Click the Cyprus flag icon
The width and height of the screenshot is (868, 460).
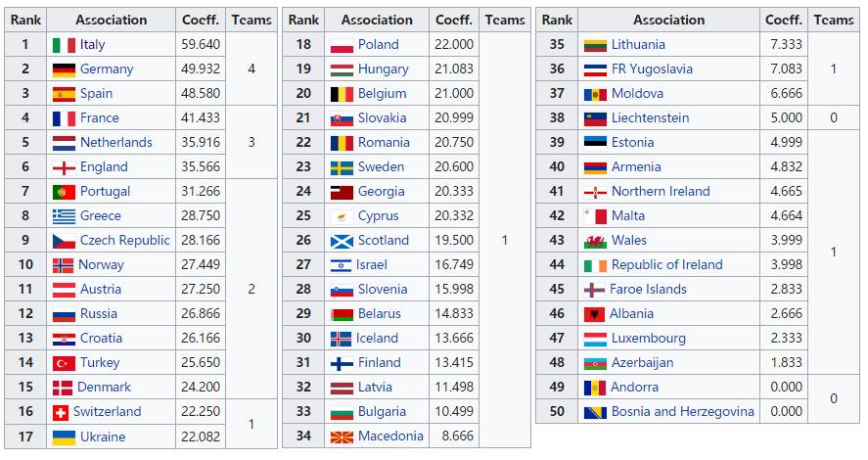coord(342,216)
